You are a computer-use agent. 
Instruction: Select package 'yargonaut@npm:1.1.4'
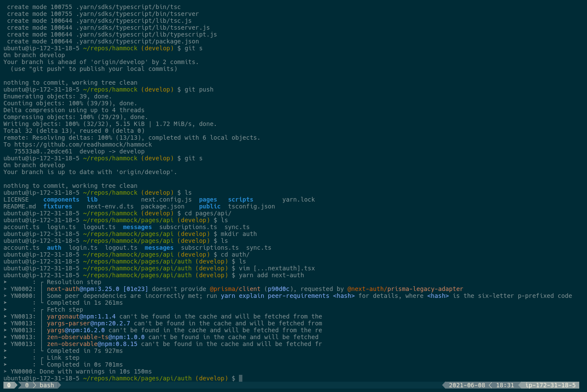click(x=81, y=316)
